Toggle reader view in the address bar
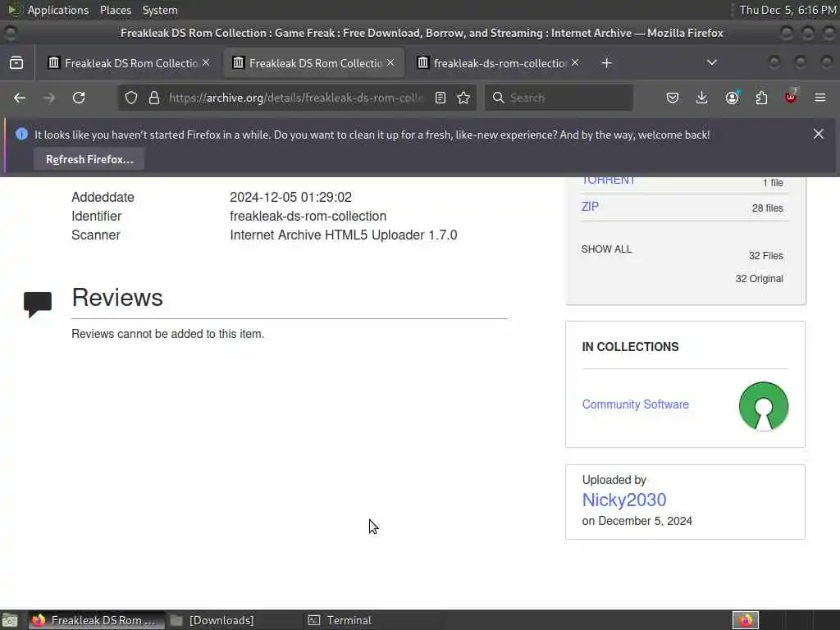This screenshot has height=630, width=840. click(x=441, y=98)
